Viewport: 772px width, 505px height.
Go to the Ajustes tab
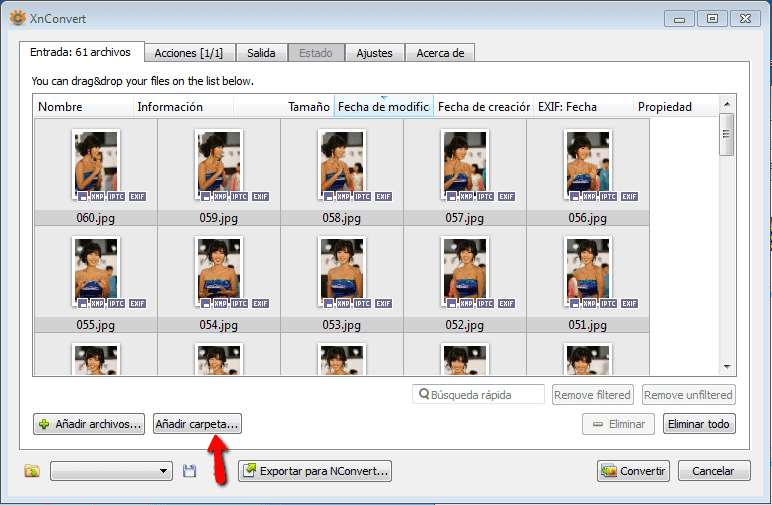374,53
